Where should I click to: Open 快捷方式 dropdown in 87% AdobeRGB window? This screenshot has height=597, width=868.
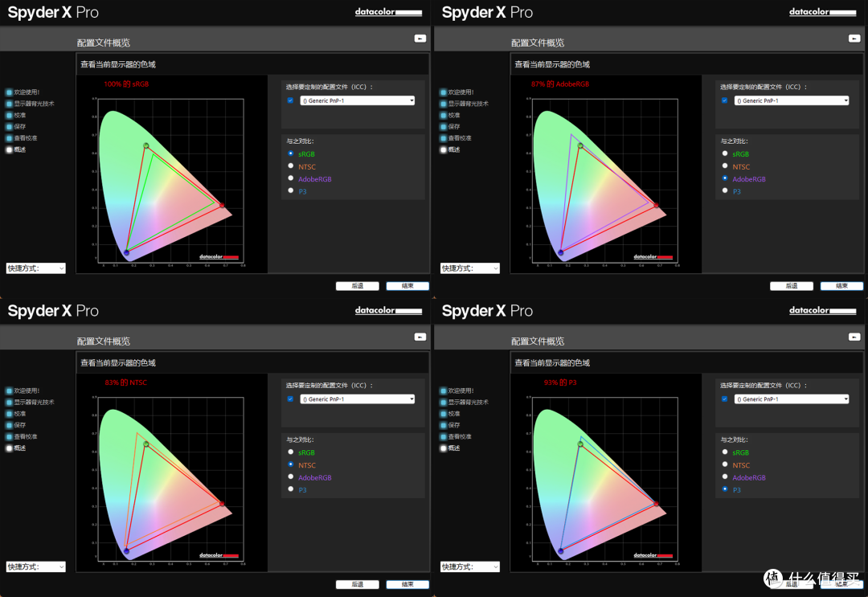click(x=470, y=268)
